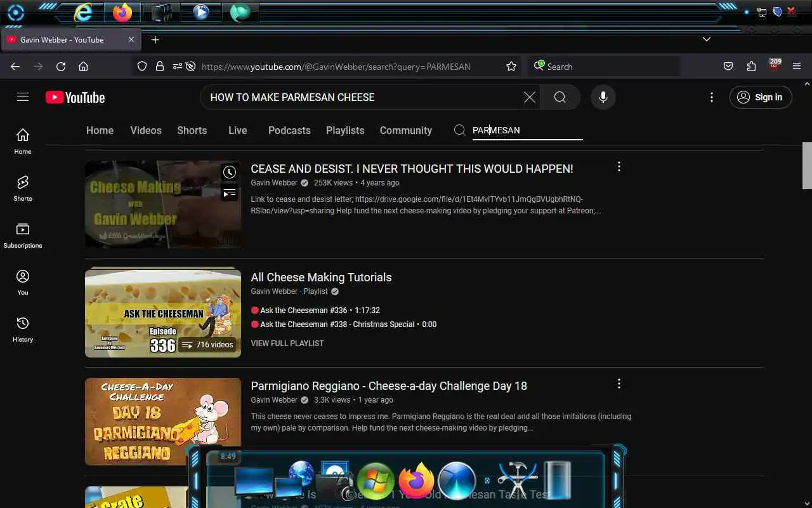List all tabs dropdown arrow

coord(706,39)
